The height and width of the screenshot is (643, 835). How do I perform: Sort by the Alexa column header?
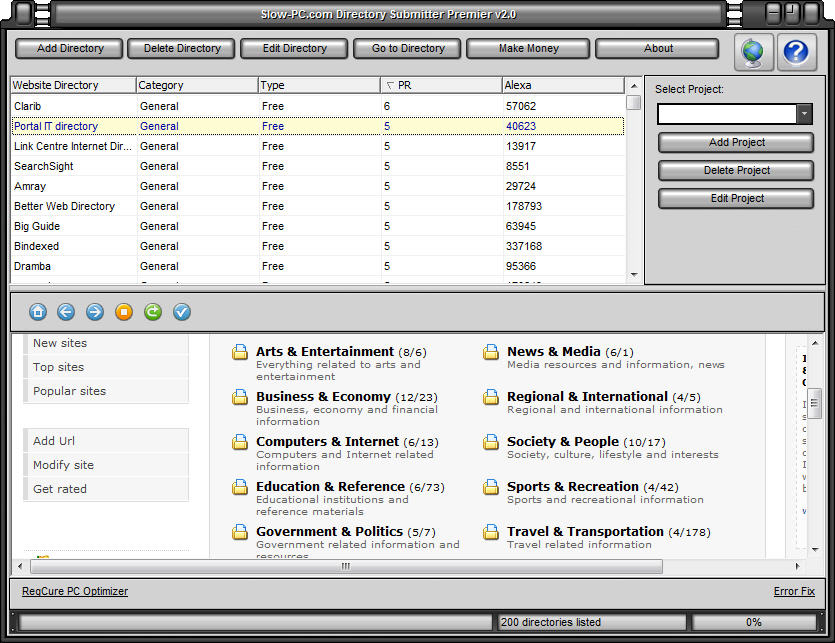click(x=563, y=85)
